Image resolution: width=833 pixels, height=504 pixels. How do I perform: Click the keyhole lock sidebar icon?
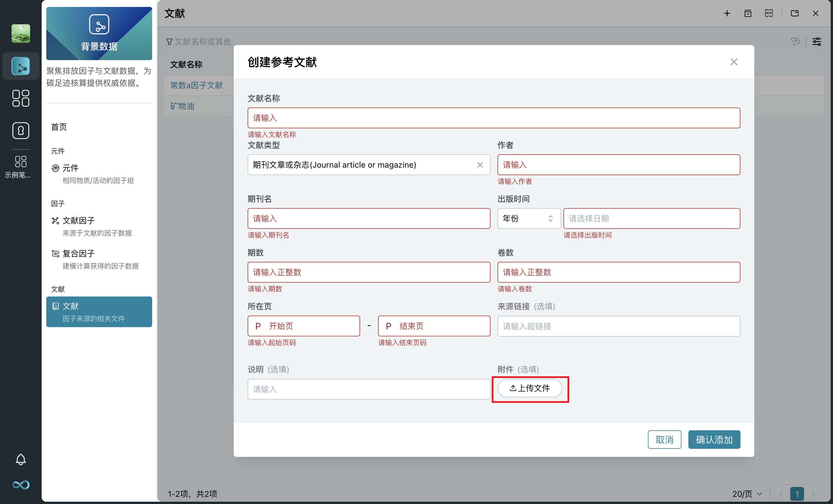21,131
